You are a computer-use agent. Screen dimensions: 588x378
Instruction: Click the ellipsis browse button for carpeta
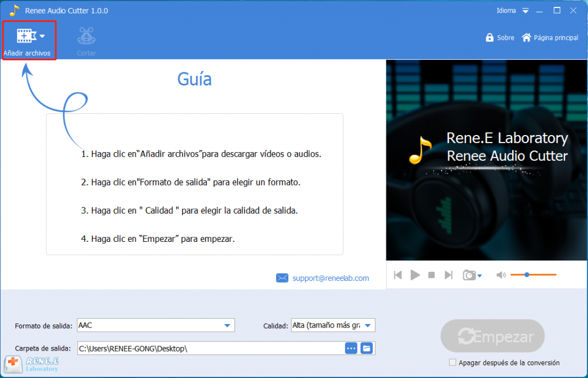pyautogui.click(x=351, y=348)
